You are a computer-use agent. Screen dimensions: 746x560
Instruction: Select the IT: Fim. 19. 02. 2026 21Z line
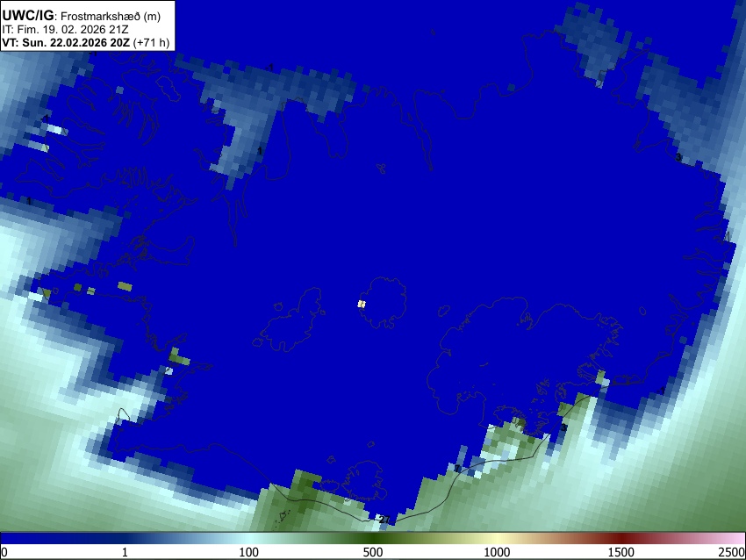point(65,30)
